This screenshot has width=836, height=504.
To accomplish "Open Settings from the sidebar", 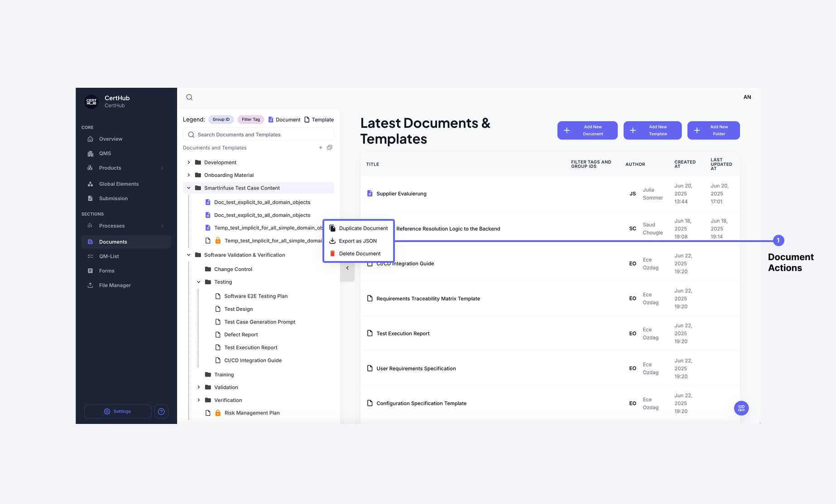I will click(117, 411).
